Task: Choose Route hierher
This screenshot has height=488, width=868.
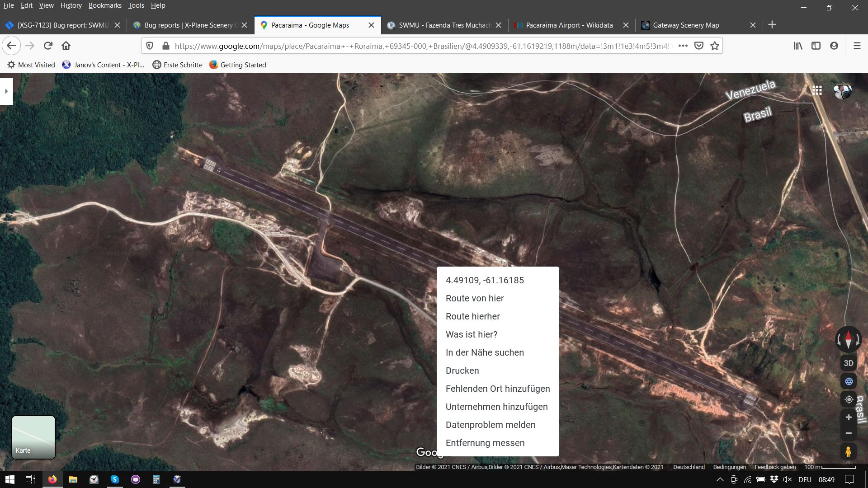Action: tap(498, 316)
